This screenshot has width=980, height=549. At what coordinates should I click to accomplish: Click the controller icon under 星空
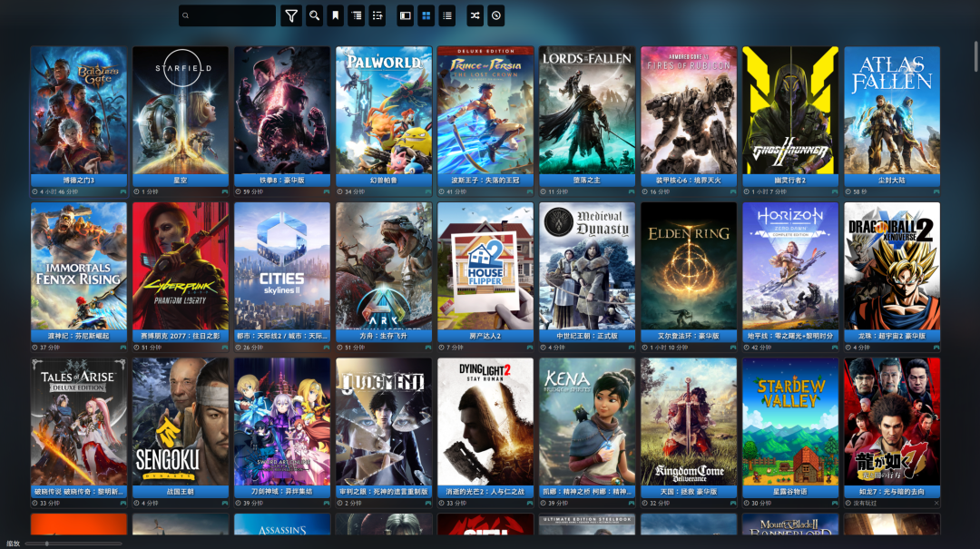click(225, 192)
